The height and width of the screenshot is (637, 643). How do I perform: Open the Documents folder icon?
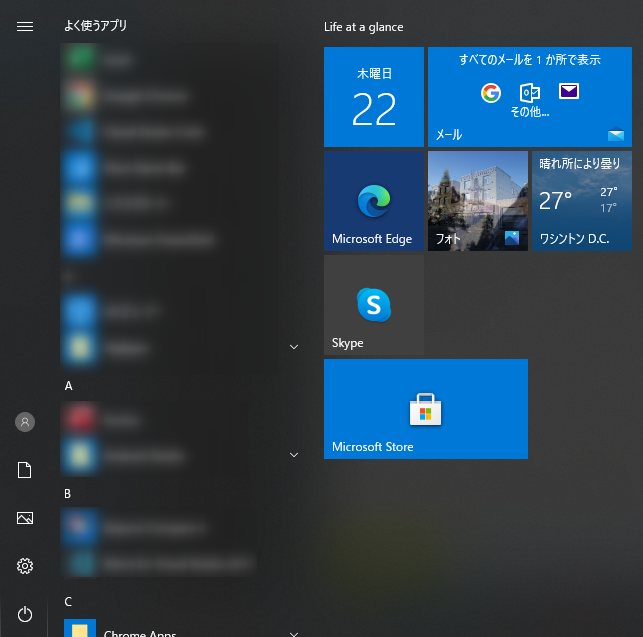point(25,470)
